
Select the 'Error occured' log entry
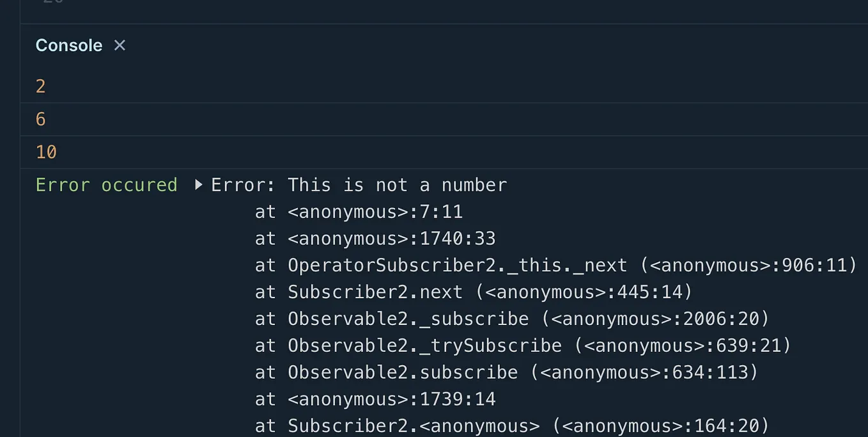coord(106,185)
